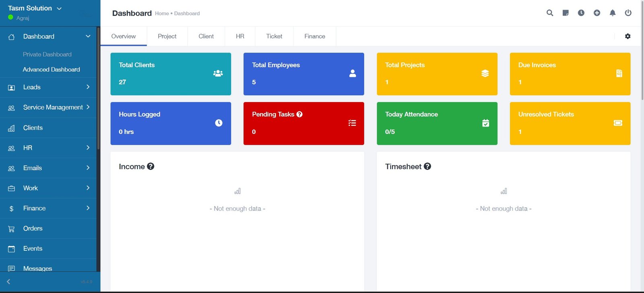Click the Work briefcase icon
Image resolution: width=644 pixels, height=293 pixels.
point(11,188)
